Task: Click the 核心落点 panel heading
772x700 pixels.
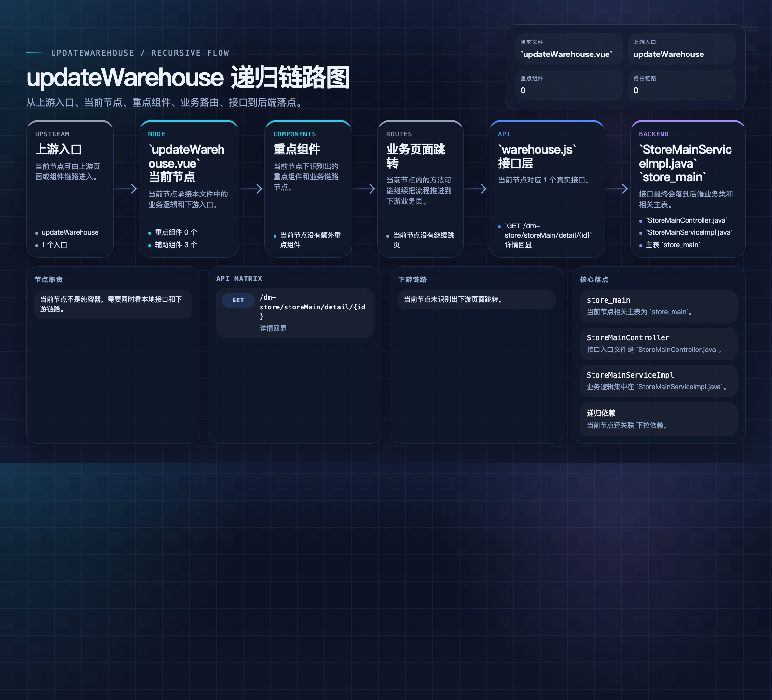Action: [x=594, y=280]
